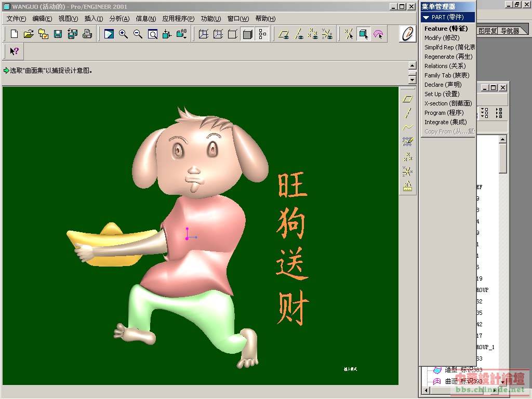Image resolution: width=532 pixels, height=399 pixels.
Task: Switch to shaded display mode
Action: click(247, 34)
